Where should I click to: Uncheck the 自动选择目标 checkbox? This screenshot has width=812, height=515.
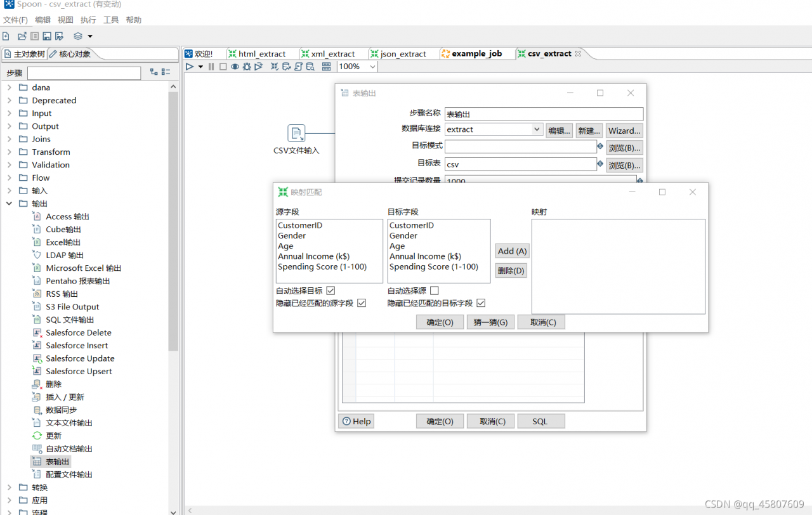pos(331,290)
